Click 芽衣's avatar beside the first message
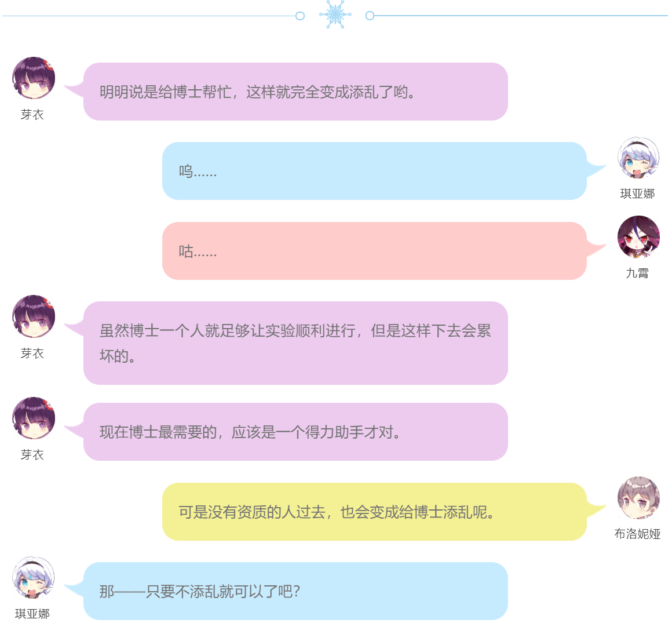Image resolution: width=672 pixels, height=623 pixels. [x=34, y=78]
